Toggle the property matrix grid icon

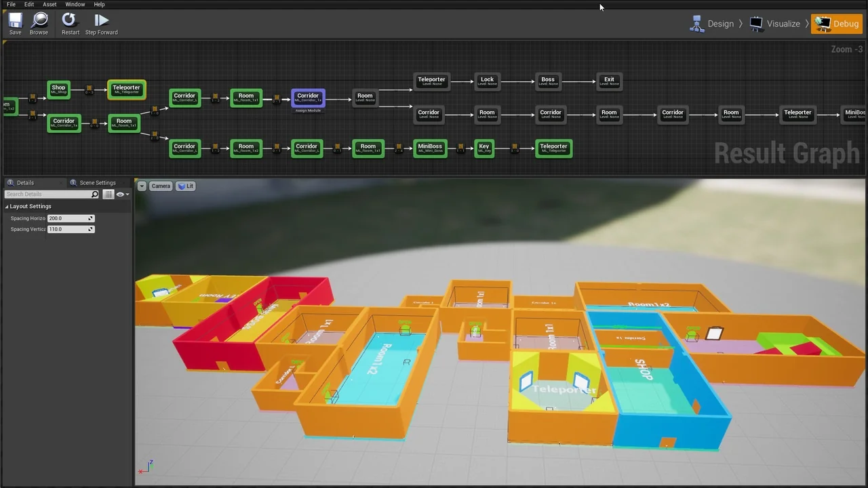point(108,195)
